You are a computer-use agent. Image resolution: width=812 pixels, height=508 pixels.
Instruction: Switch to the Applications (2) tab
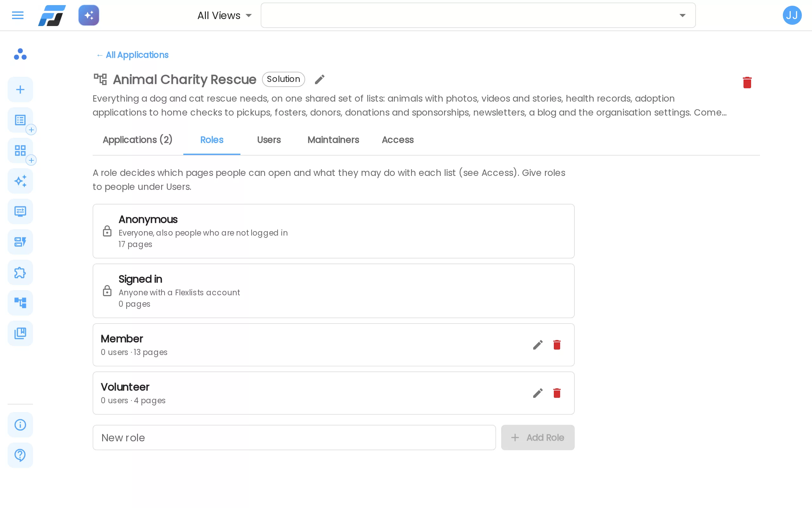click(x=138, y=140)
